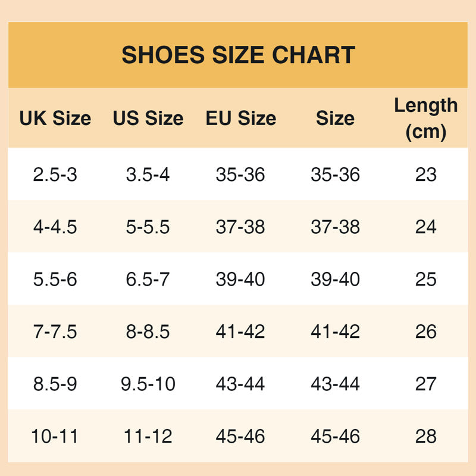Click the Length (cm) column header

point(426,118)
